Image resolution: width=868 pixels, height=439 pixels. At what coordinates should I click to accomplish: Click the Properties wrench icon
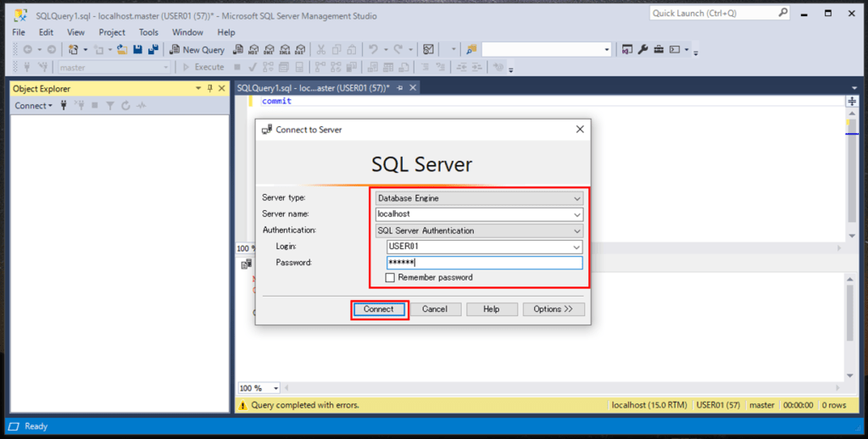point(643,50)
